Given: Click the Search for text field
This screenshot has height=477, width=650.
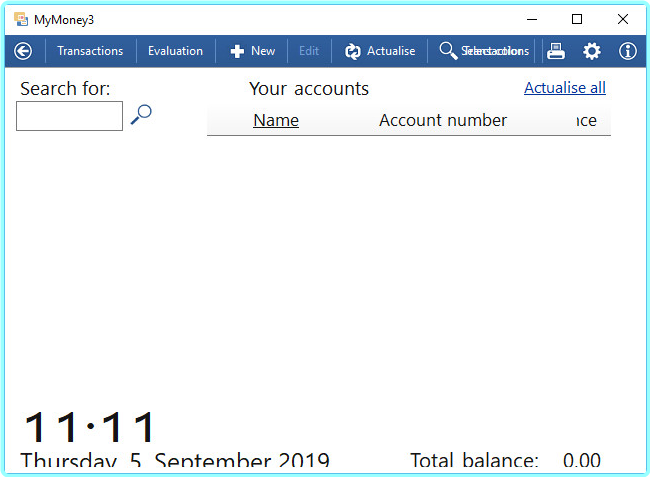Looking at the screenshot, I should (x=69, y=116).
